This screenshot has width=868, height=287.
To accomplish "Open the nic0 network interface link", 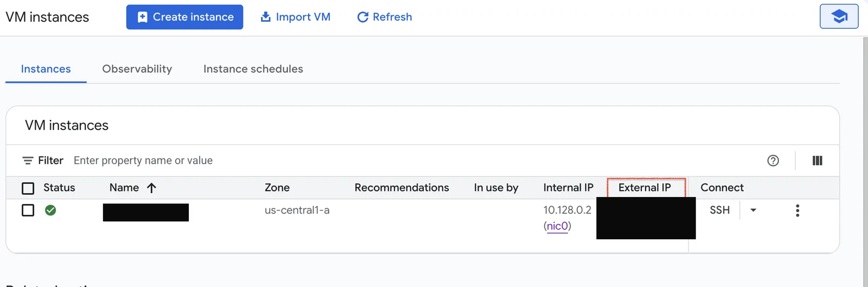I will coord(558,226).
